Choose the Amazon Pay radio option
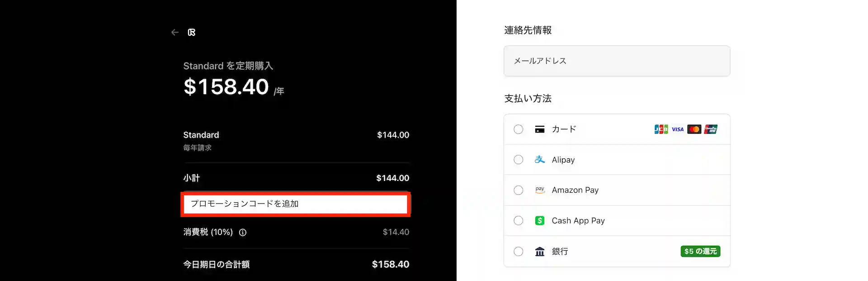 [519, 190]
